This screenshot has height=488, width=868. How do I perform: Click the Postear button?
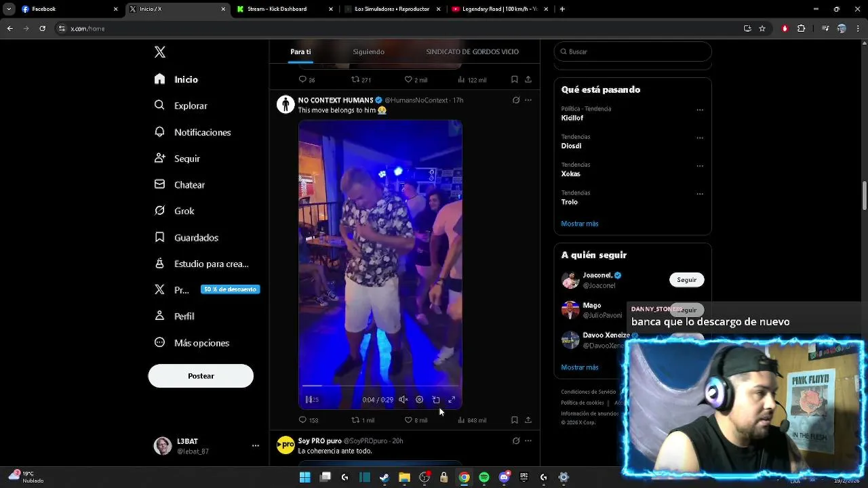(x=201, y=376)
